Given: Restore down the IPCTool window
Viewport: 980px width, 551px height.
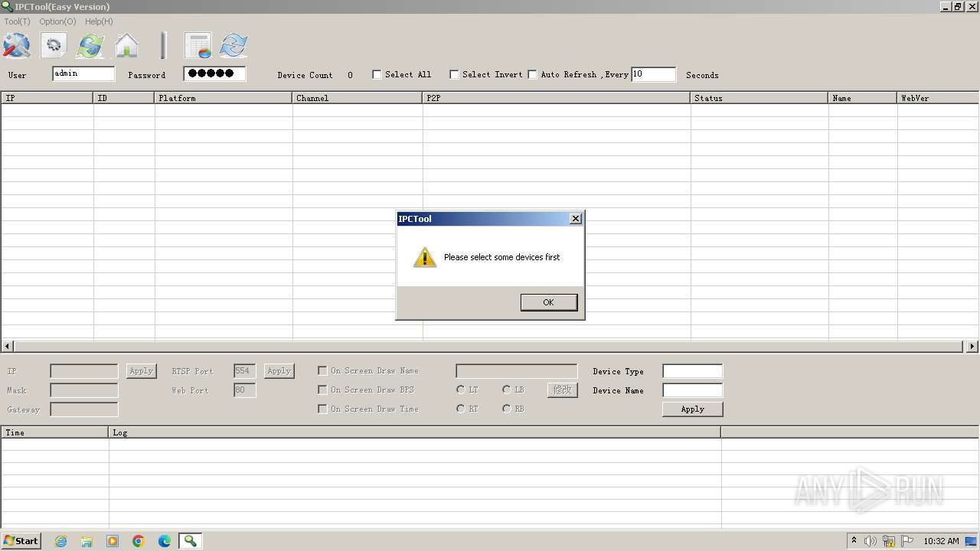Looking at the screenshot, I should coord(957,7).
